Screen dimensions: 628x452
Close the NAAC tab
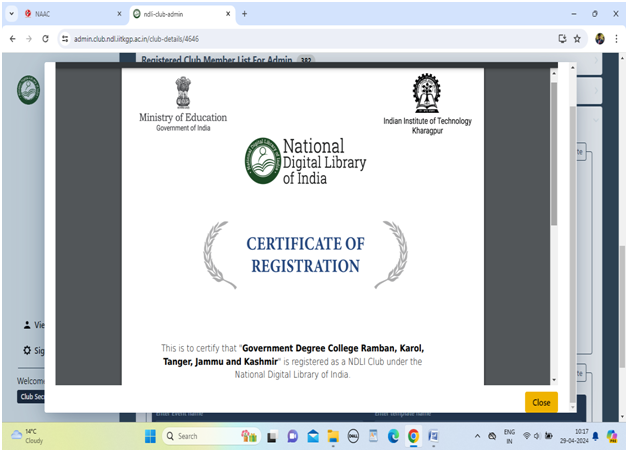[x=119, y=14]
